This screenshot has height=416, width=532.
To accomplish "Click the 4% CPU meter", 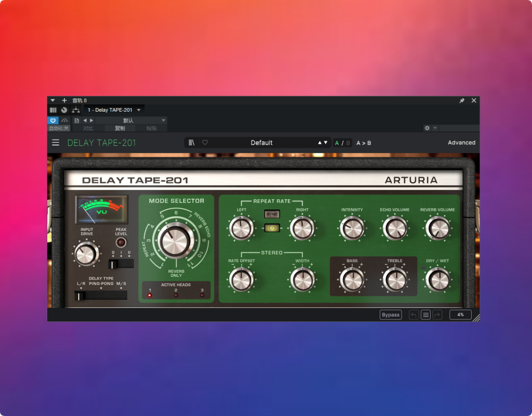I will click(x=460, y=315).
